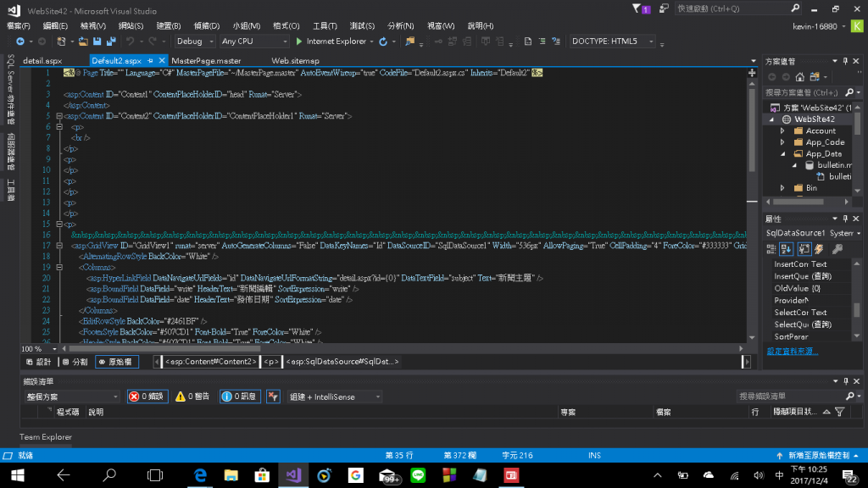The height and width of the screenshot is (488, 868).
Task: Go to Home in Solution Explorer toolbar
Action: point(799,77)
